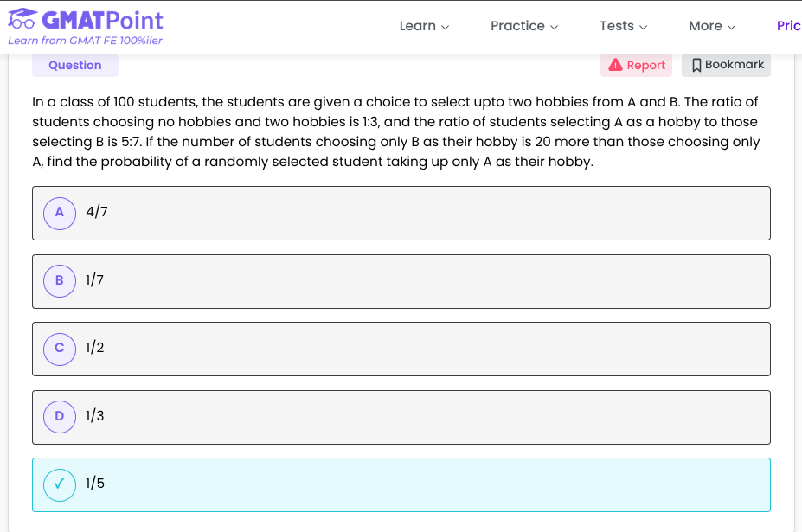Select option D circle badge
The image size is (802, 532).
click(x=60, y=416)
